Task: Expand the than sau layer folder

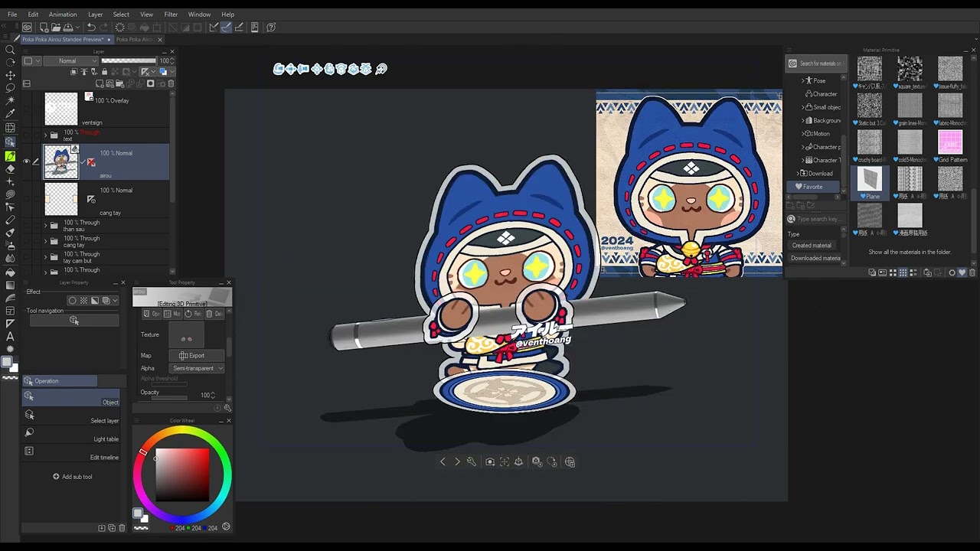Action: click(45, 226)
